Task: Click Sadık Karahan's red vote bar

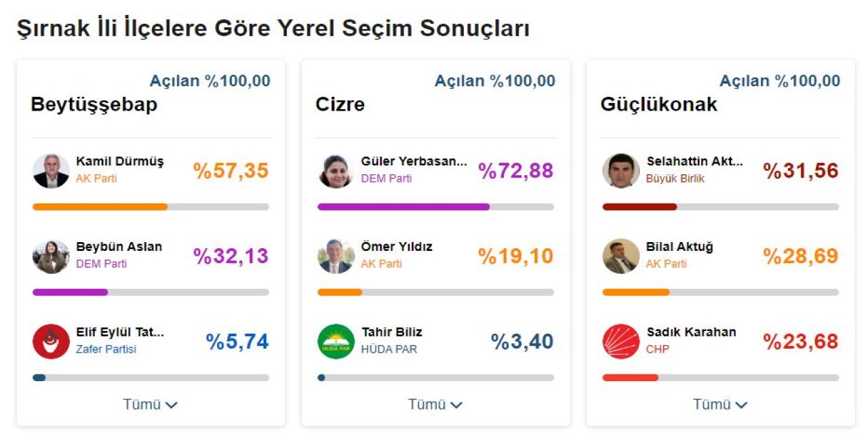Action: (630, 378)
